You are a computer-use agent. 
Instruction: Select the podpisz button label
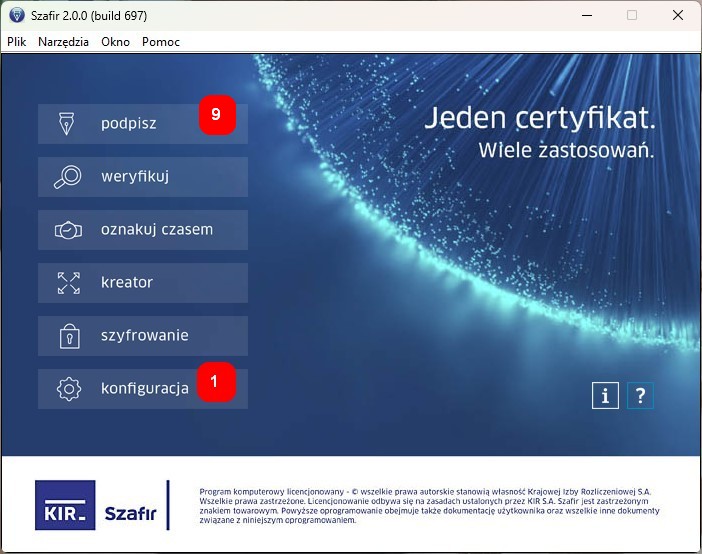point(128,124)
